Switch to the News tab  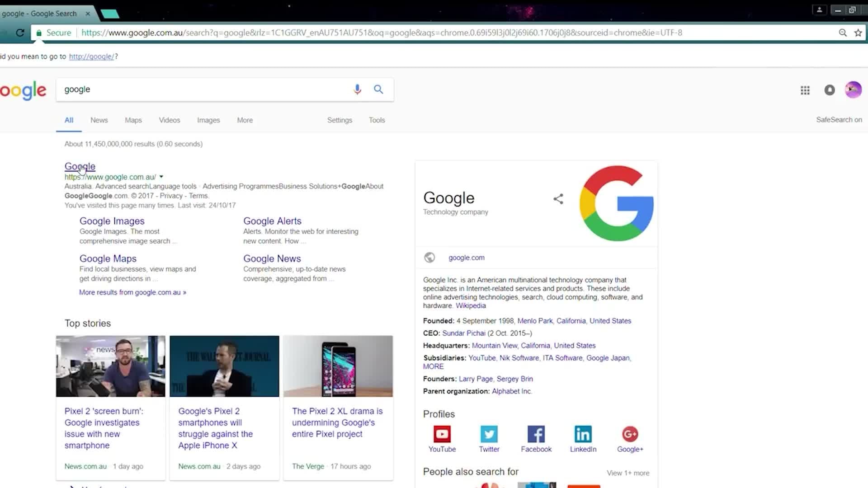(99, 120)
